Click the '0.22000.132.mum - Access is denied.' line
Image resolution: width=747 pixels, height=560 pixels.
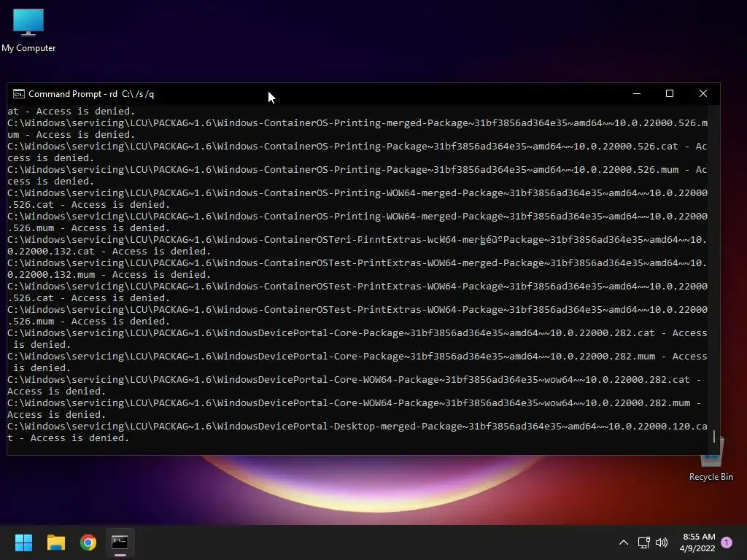[x=109, y=275]
